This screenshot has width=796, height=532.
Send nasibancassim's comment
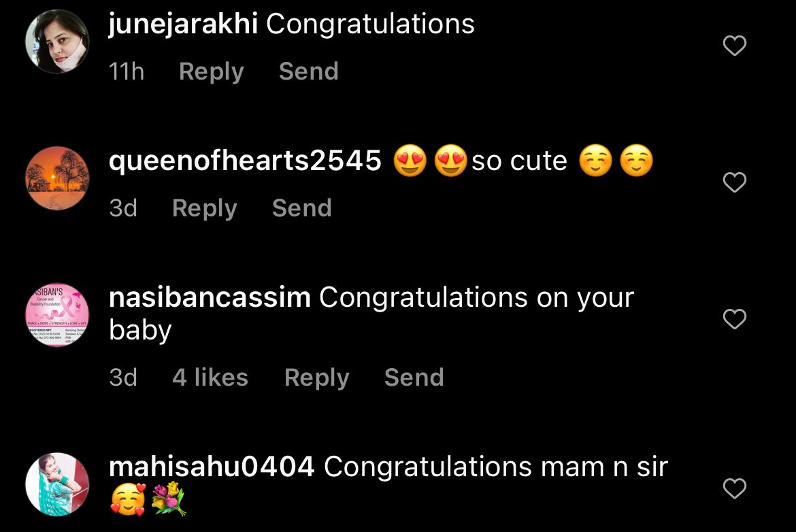coord(414,378)
